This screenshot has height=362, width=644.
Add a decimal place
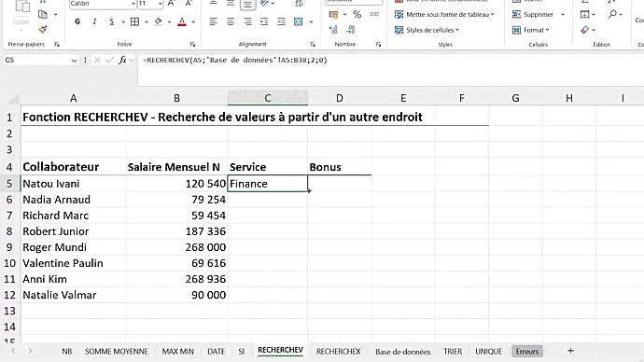pyautogui.click(x=333, y=30)
